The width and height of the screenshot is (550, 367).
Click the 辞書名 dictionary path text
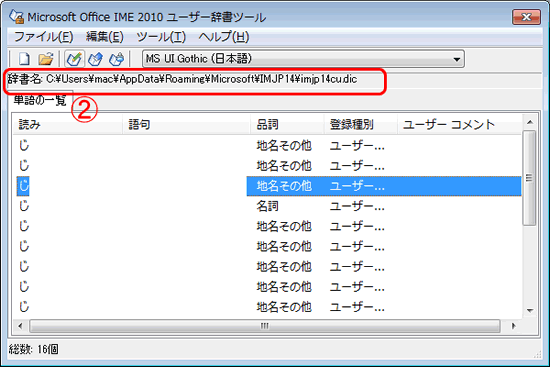182,79
